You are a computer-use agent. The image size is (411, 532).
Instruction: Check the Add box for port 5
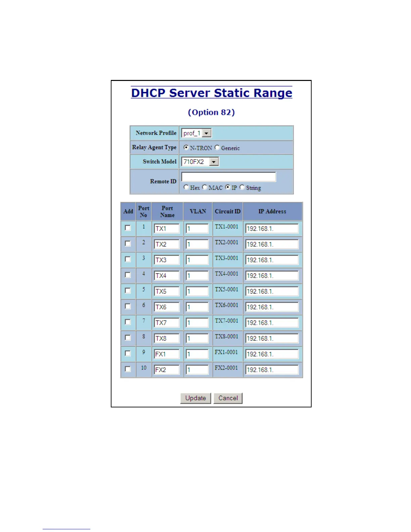click(128, 291)
